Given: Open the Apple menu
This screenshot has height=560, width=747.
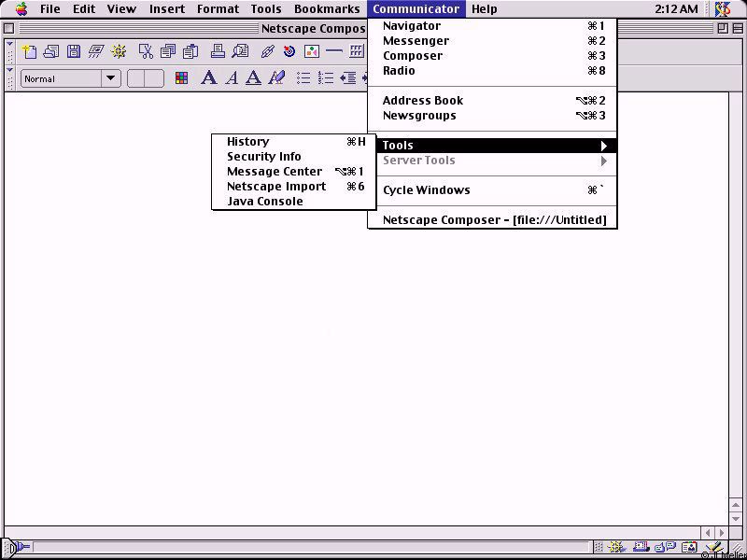Looking at the screenshot, I should click(x=21, y=9).
